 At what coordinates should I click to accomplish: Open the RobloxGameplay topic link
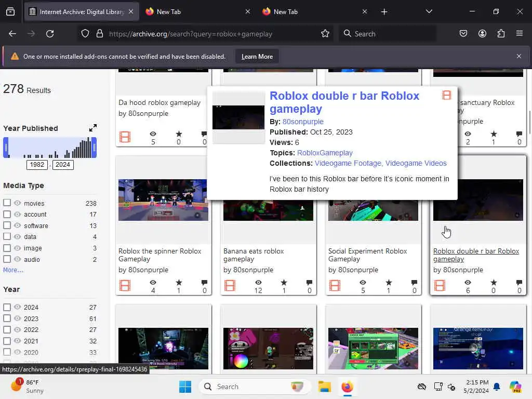pos(325,153)
